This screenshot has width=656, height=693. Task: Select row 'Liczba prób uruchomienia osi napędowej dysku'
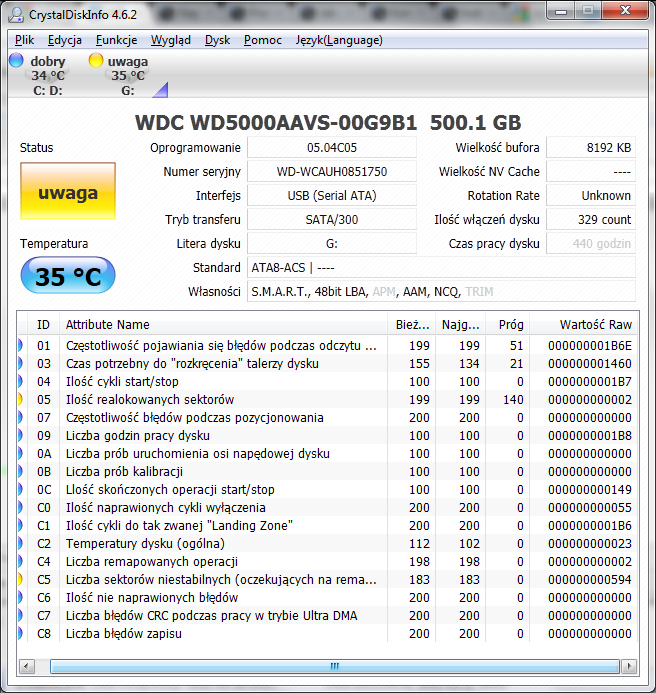328,453
